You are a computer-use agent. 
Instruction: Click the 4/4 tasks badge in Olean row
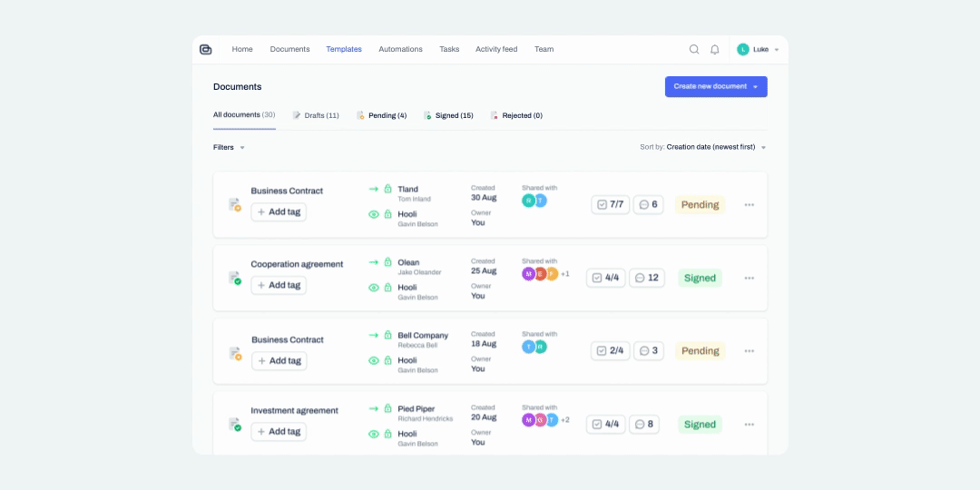[x=605, y=278]
